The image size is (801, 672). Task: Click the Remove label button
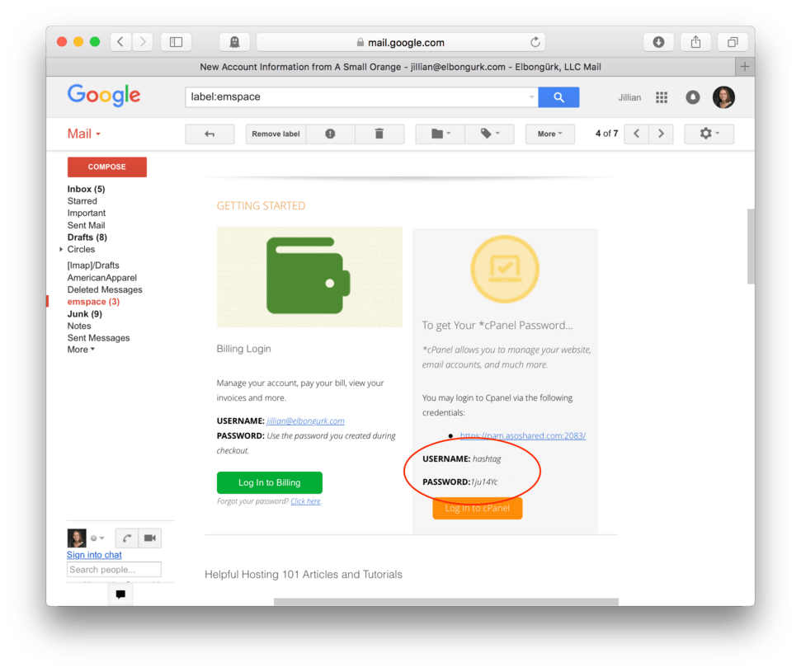pyautogui.click(x=276, y=134)
